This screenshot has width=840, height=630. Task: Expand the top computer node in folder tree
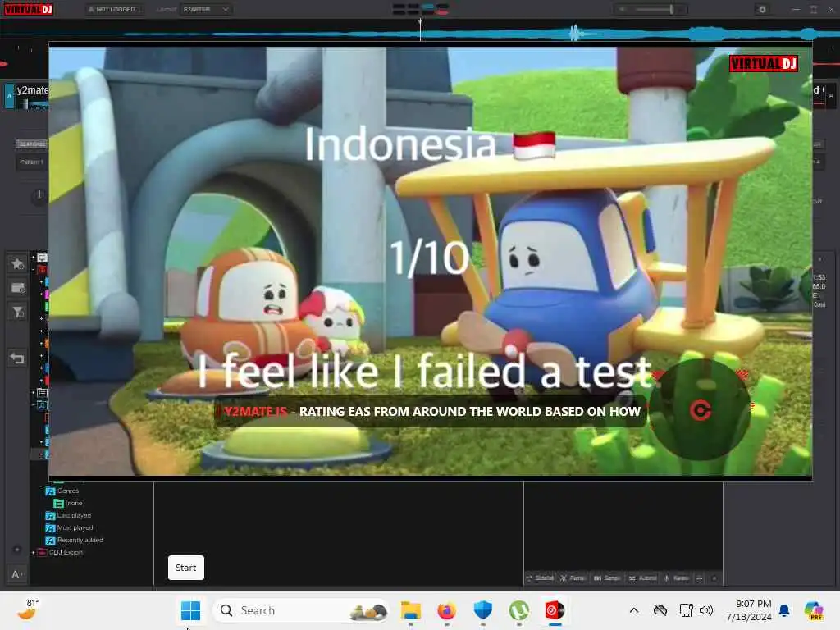coord(34,258)
